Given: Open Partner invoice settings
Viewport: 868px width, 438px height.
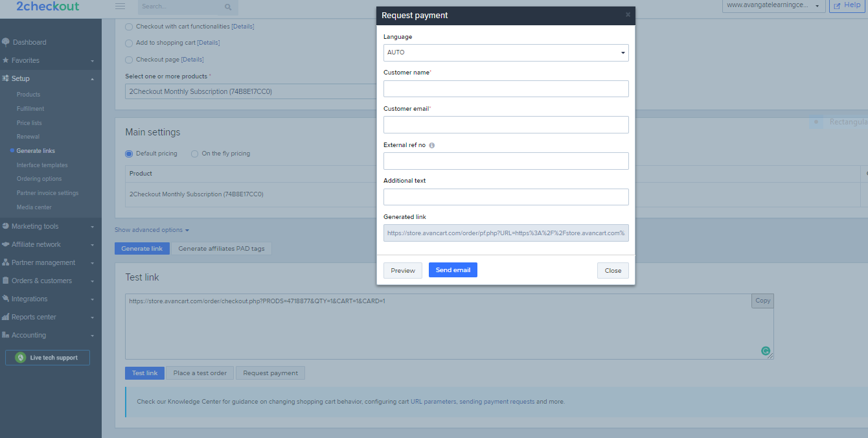Looking at the screenshot, I should [48, 193].
